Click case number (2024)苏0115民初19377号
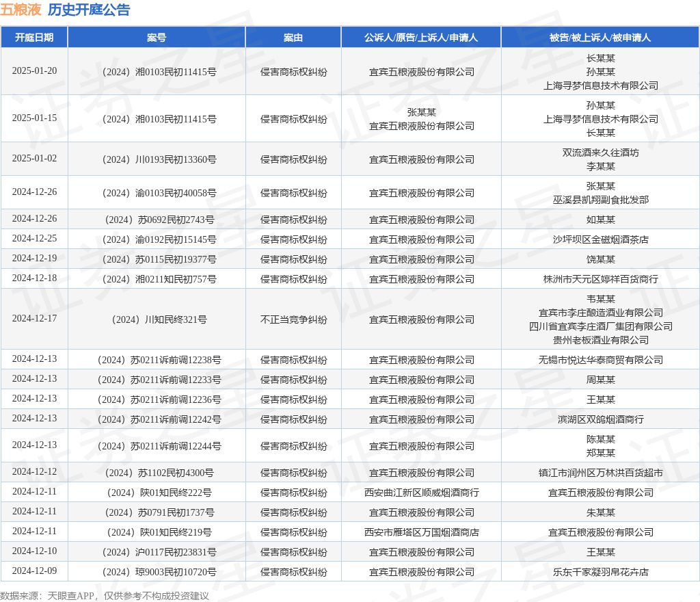Screen dimensions: 700x602 159,259
